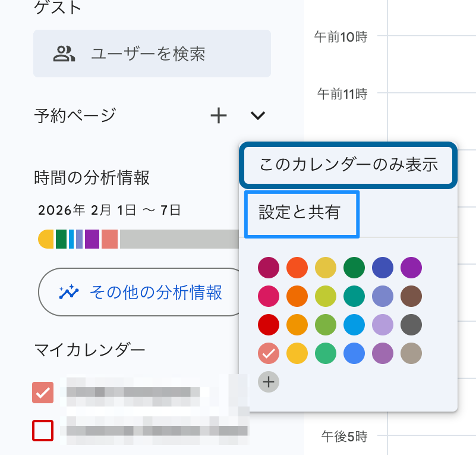476x455 pixels.
Task: Select the dark gray color swatch
Action: (411, 325)
